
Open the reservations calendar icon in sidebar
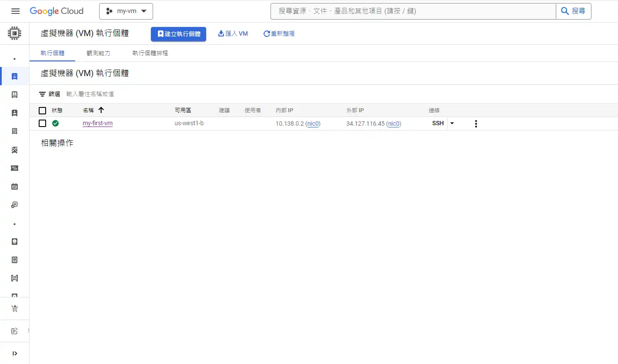coord(14,187)
